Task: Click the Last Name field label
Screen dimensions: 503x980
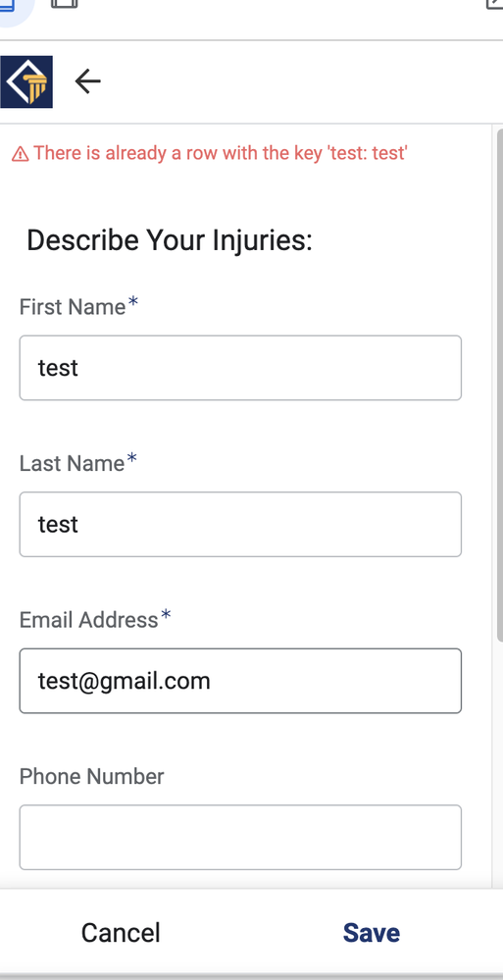Action: coord(72,463)
